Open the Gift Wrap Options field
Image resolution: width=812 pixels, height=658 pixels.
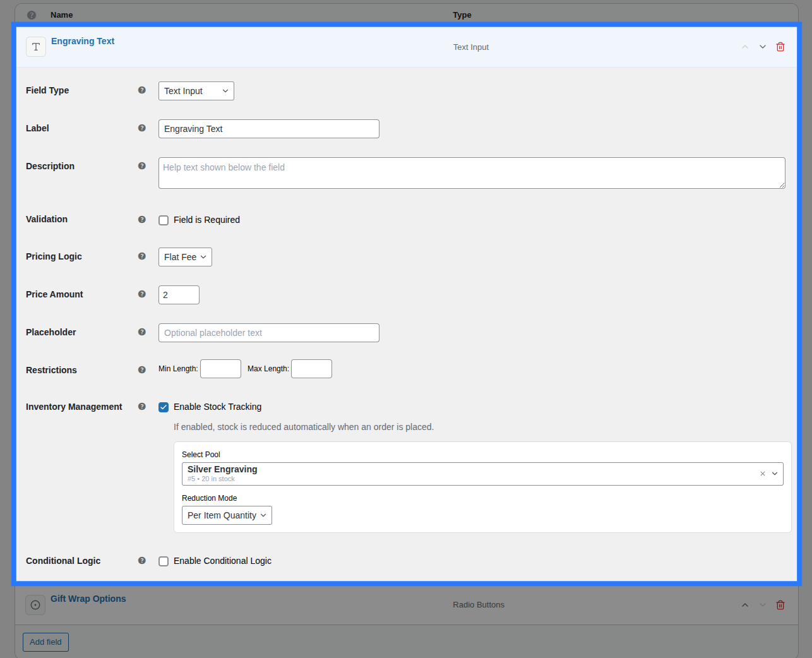(x=88, y=599)
